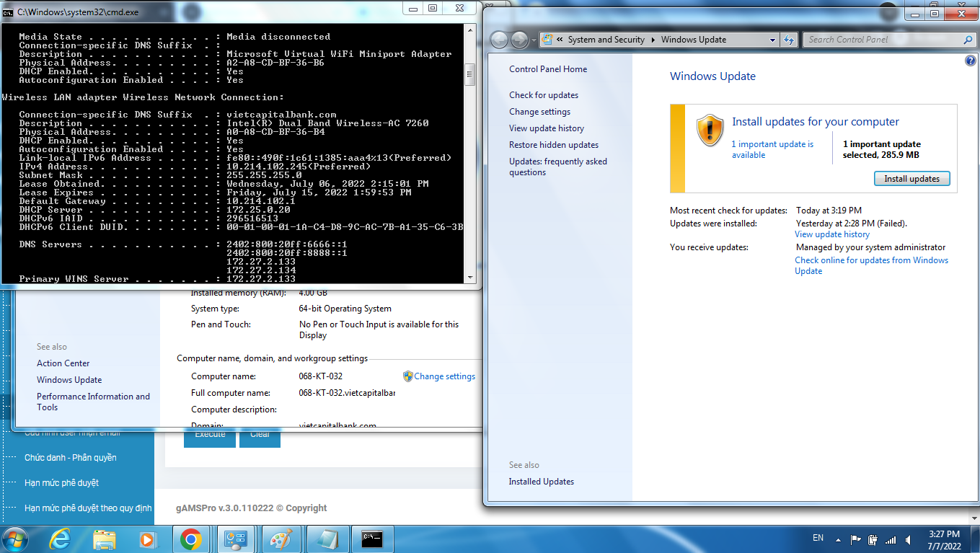The height and width of the screenshot is (553, 980).
Task: Launch Internet Explorer from the taskbar
Action: pyautogui.click(x=60, y=539)
